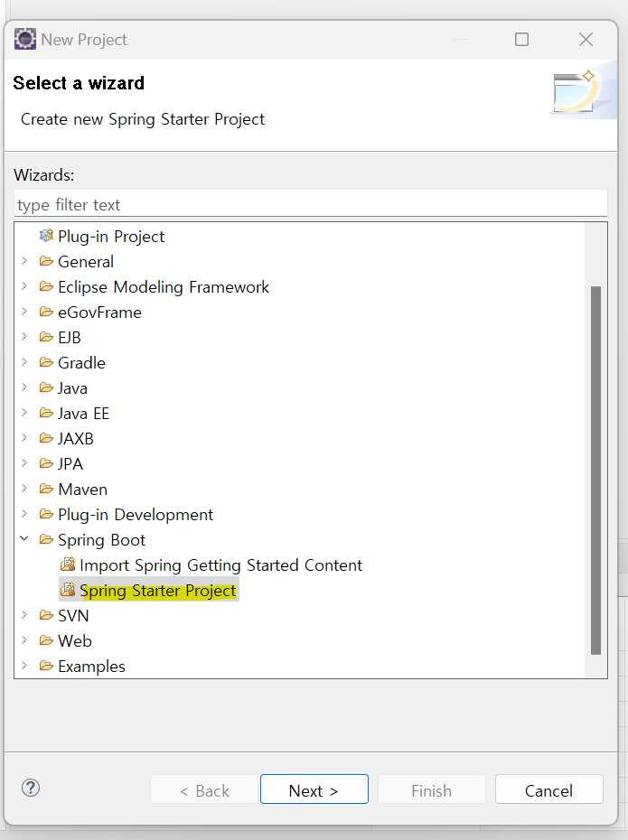Expand the eGovFrame category
Screen dimensions: 628x840
[24, 312]
